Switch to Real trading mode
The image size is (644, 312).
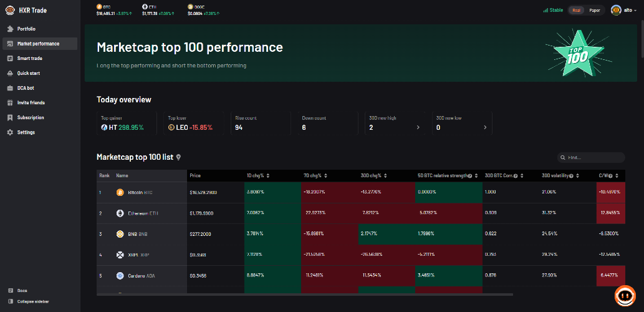pos(576,10)
